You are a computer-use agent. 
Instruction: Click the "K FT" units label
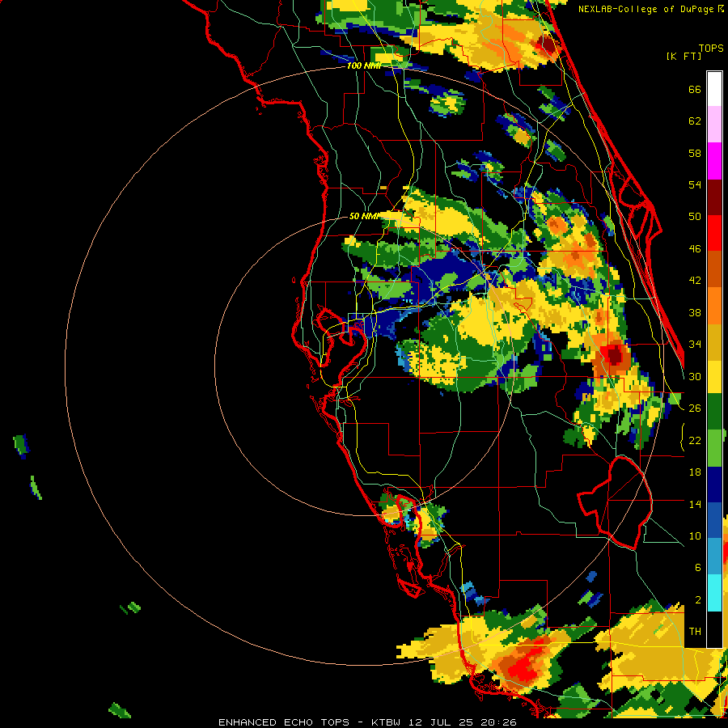[x=684, y=56]
